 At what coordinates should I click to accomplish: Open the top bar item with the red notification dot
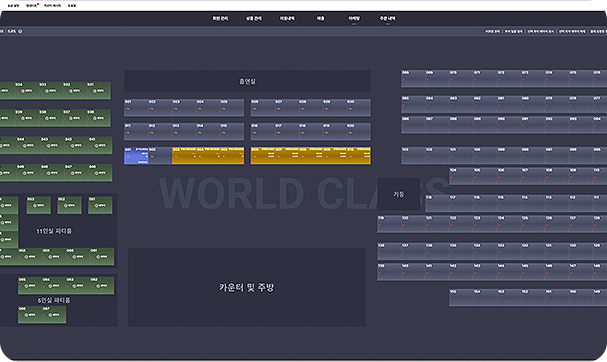pyautogui.click(x=31, y=5)
